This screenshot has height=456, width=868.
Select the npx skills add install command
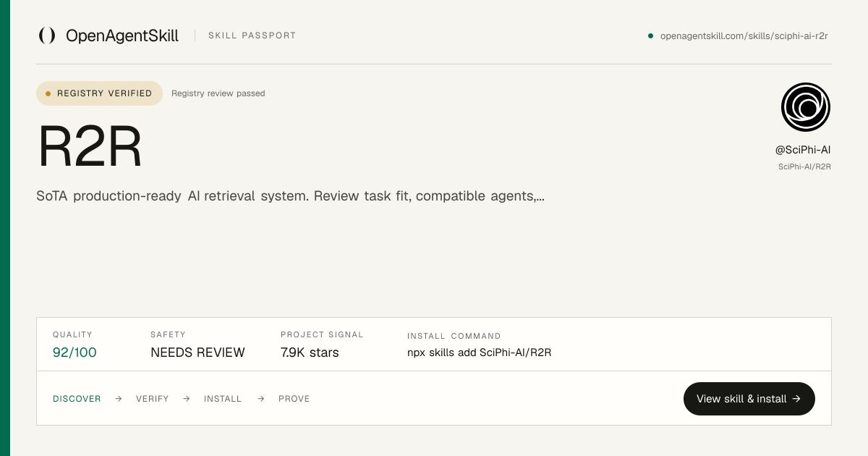click(x=480, y=352)
